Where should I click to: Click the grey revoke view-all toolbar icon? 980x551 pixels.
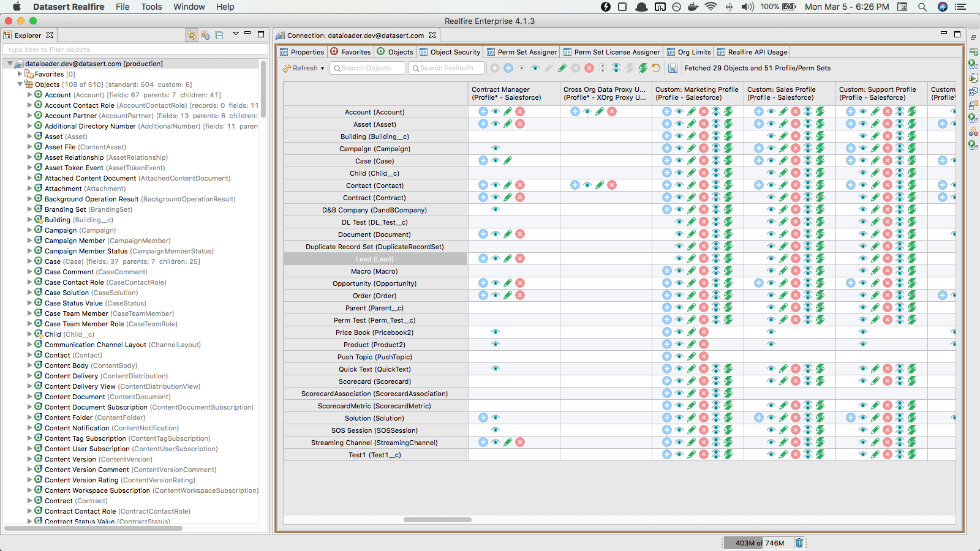point(603,68)
